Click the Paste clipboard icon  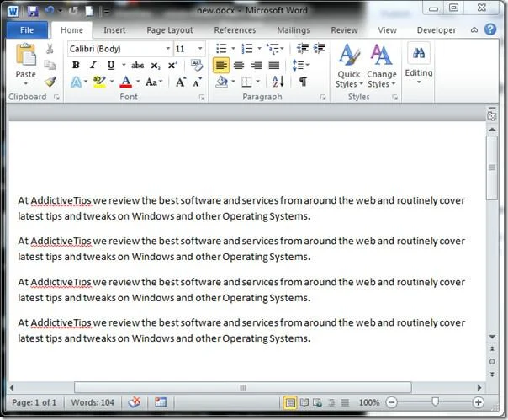(x=26, y=54)
